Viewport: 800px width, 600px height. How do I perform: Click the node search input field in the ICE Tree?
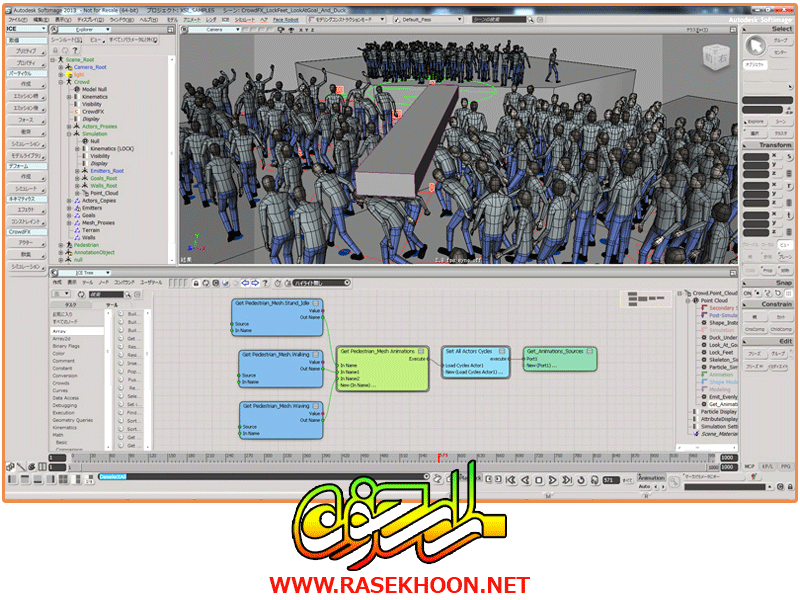pos(106,294)
